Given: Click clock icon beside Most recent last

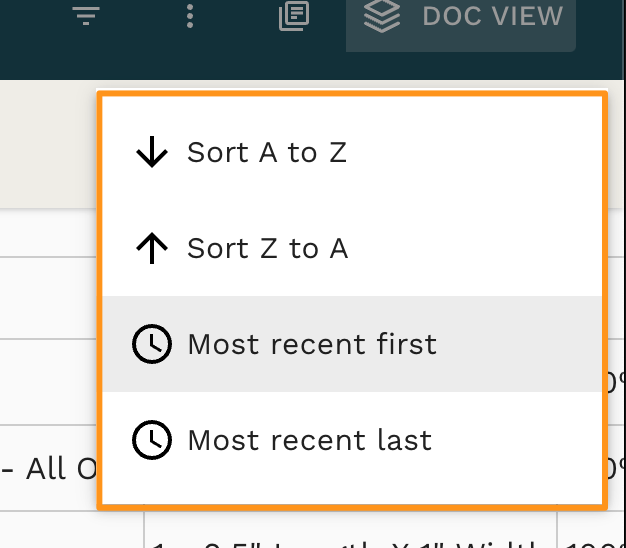Looking at the screenshot, I should [x=152, y=440].
